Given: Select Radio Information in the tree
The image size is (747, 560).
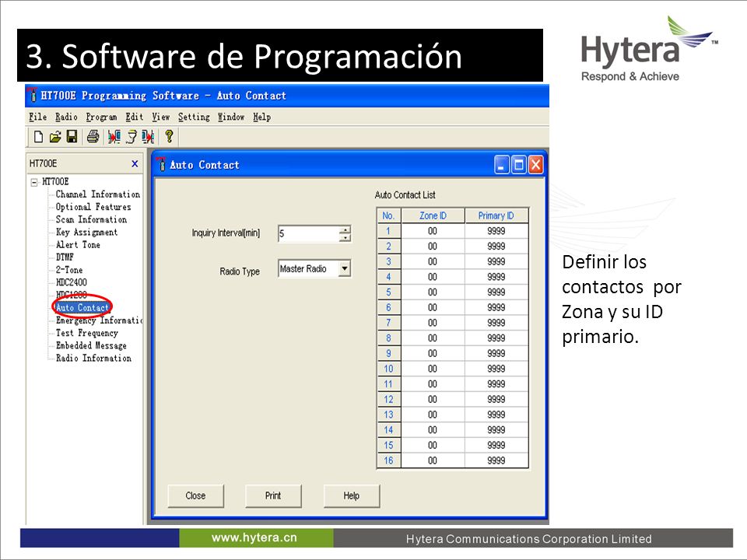Looking at the screenshot, I should click(93, 358).
